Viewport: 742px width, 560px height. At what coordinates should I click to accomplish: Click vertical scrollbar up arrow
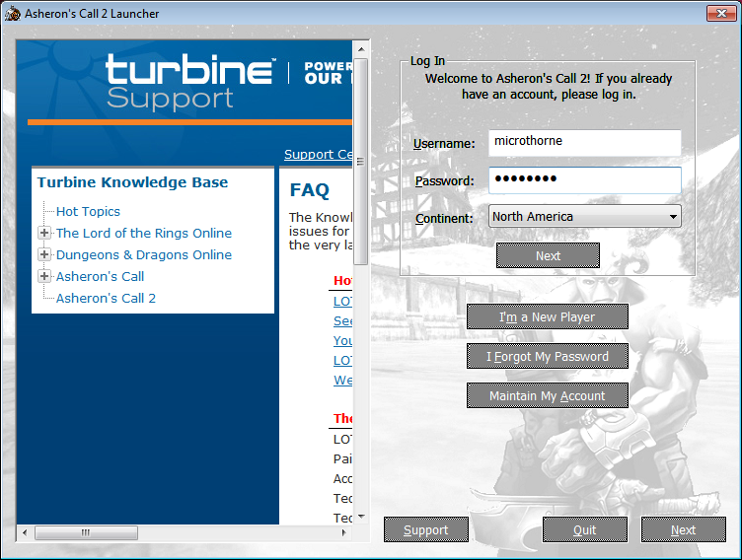(x=361, y=49)
